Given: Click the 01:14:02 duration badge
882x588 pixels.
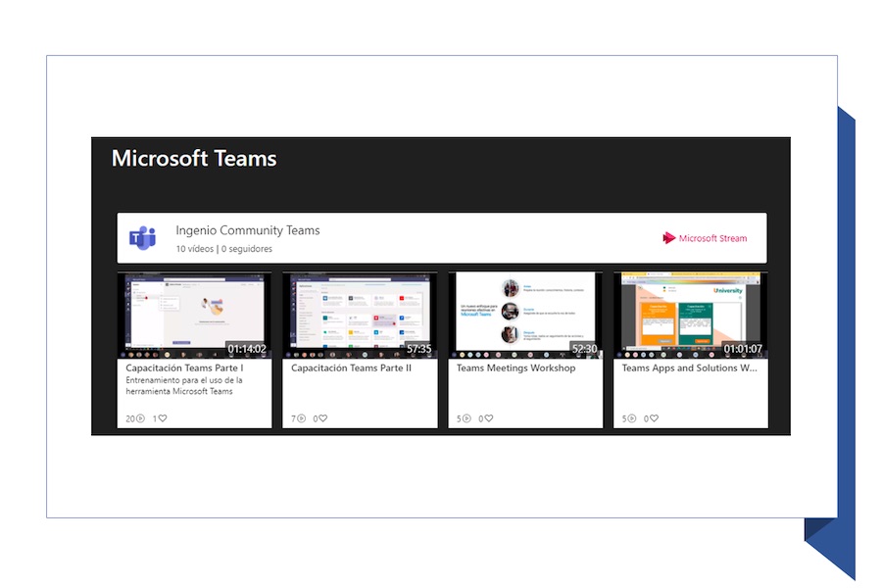Looking at the screenshot, I should 247,349.
